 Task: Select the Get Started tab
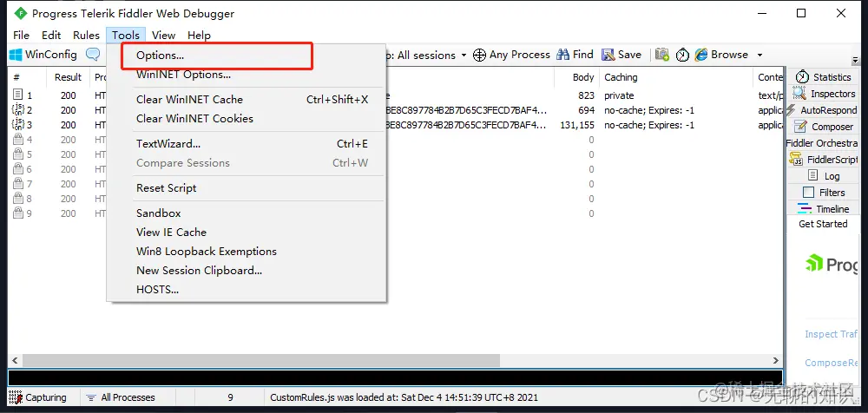(x=823, y=224)
